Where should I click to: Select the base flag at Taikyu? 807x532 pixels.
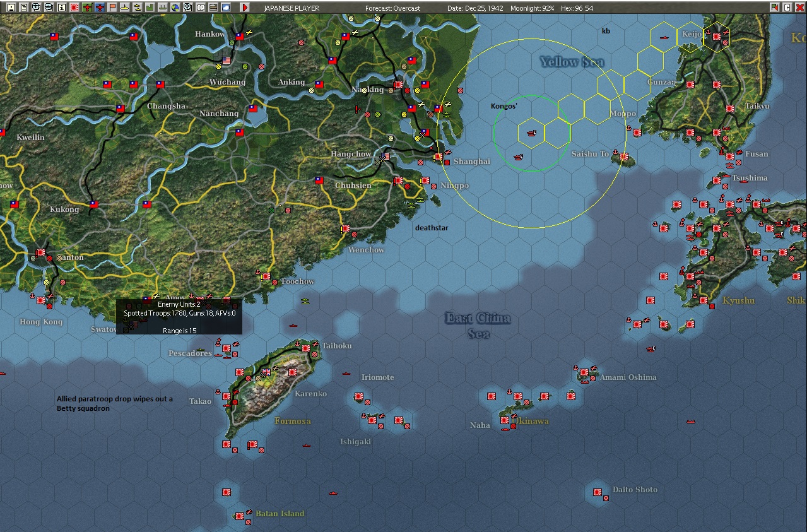pos(730,109)
